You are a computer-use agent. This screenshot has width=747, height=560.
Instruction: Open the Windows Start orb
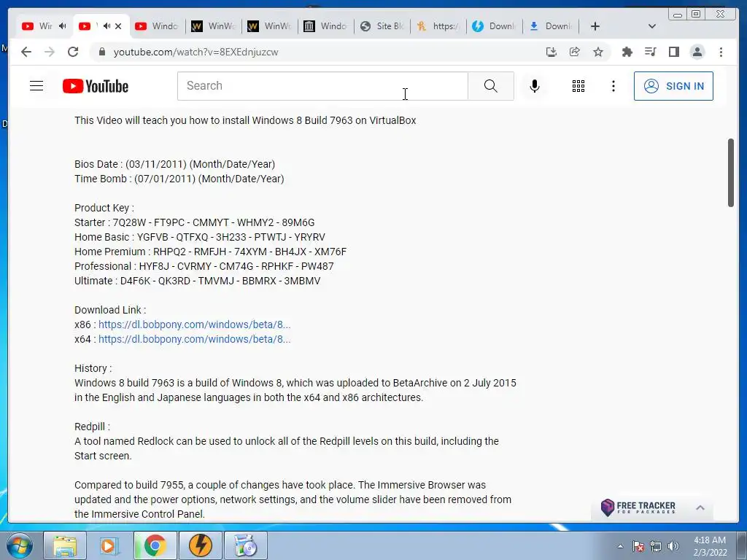pyautogui.click(x=19, y=545)
